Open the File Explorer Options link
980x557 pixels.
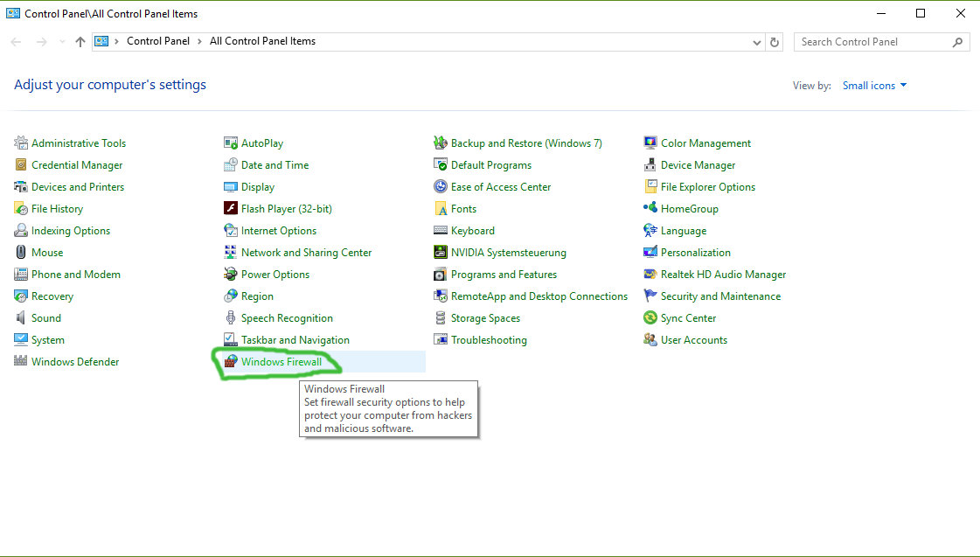click(x=708, y=187)
